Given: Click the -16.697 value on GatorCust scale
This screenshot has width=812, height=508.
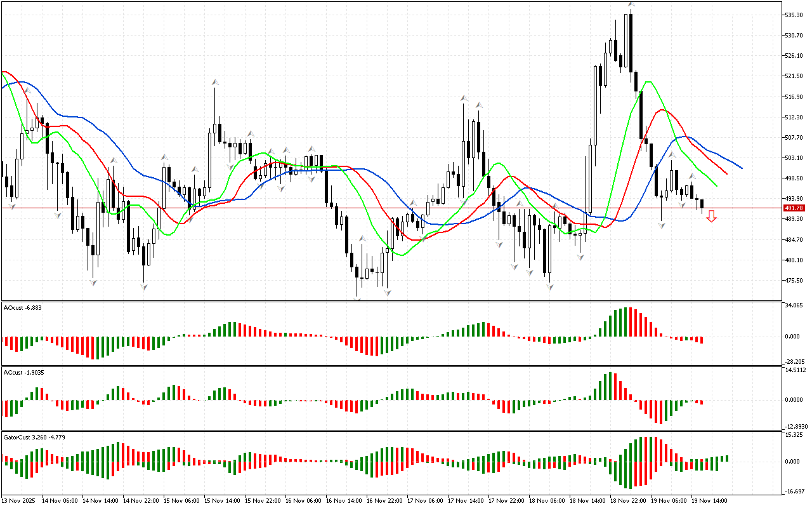Looking at the screenshot, I should pos(795,491).
